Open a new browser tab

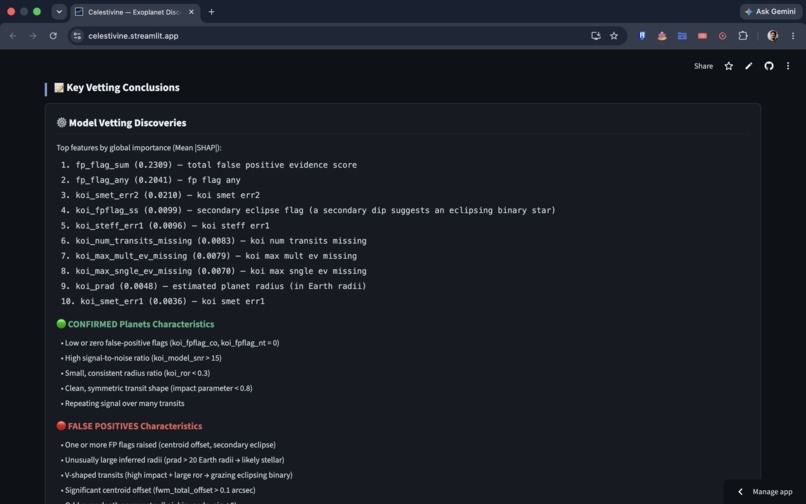point(211,12)
